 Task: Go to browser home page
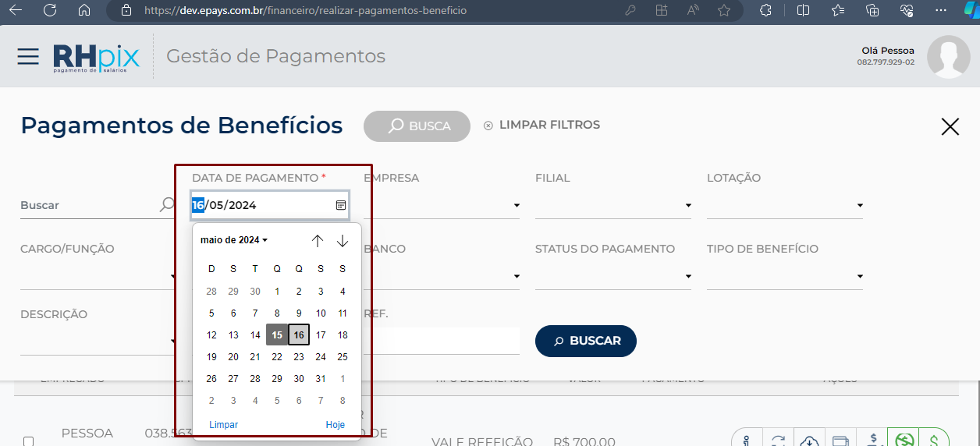click(84, 11)
